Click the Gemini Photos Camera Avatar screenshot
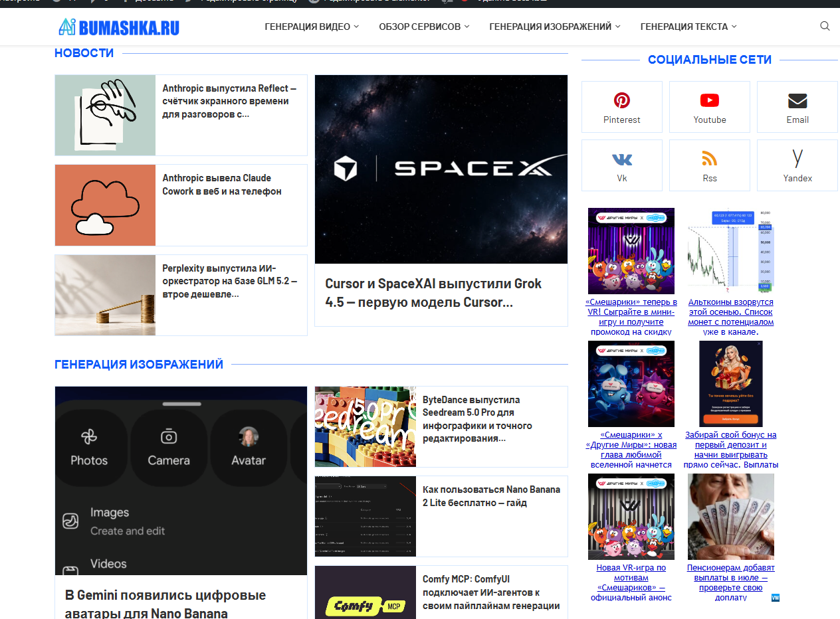 tap(181, 481)
